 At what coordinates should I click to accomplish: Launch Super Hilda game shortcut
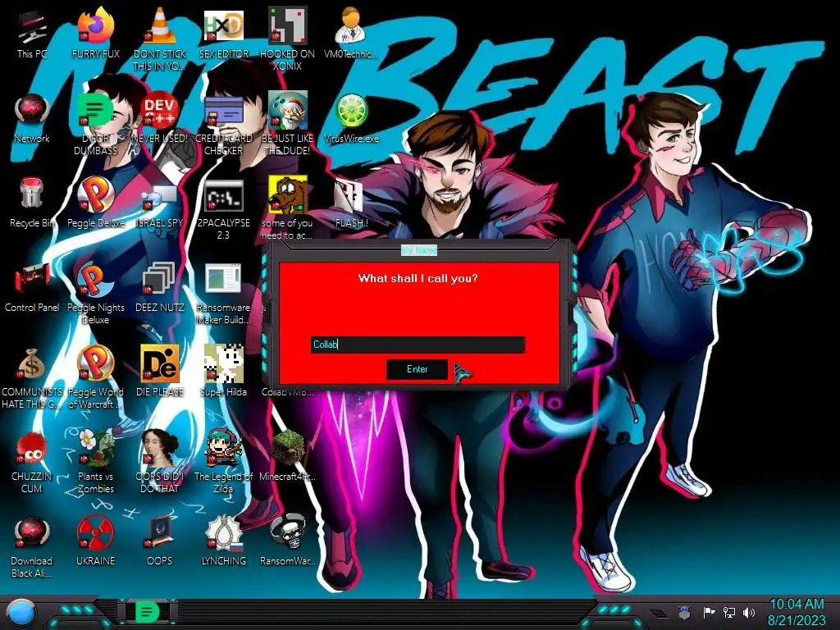[x=223, y=364]
